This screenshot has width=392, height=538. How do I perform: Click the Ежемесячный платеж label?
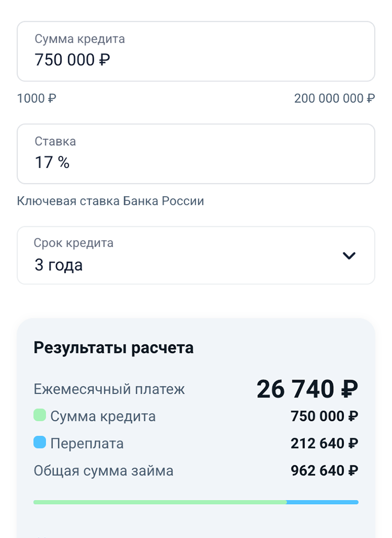[x=109, y=390]
